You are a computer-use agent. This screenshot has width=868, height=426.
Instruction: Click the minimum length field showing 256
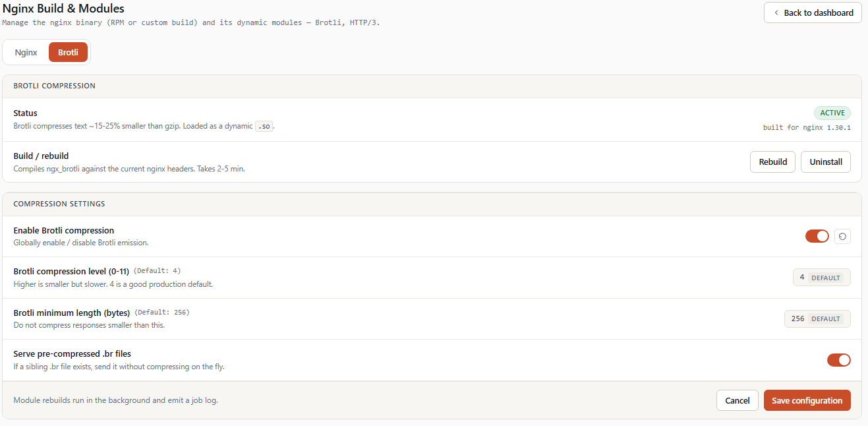817,319
